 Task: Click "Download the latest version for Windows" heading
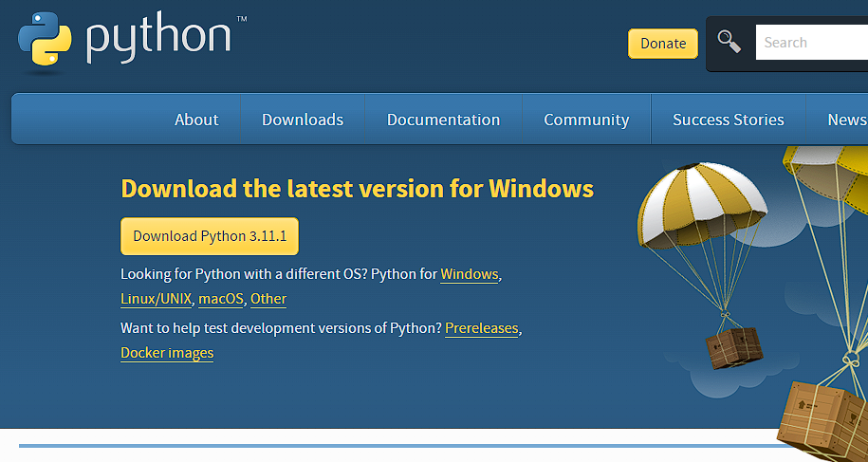tap(357, 189)
